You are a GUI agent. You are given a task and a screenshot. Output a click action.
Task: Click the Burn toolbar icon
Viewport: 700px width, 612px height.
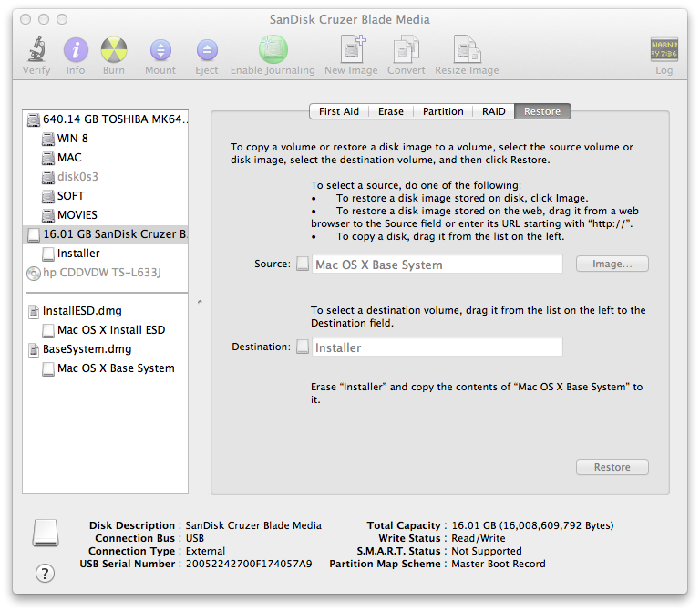click(114, 49)
